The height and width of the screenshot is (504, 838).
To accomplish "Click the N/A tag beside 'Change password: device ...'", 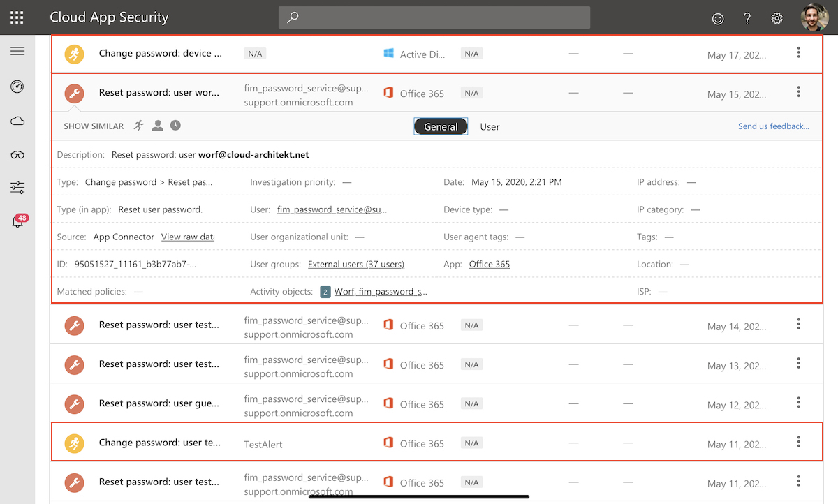I will click(256, 54).
